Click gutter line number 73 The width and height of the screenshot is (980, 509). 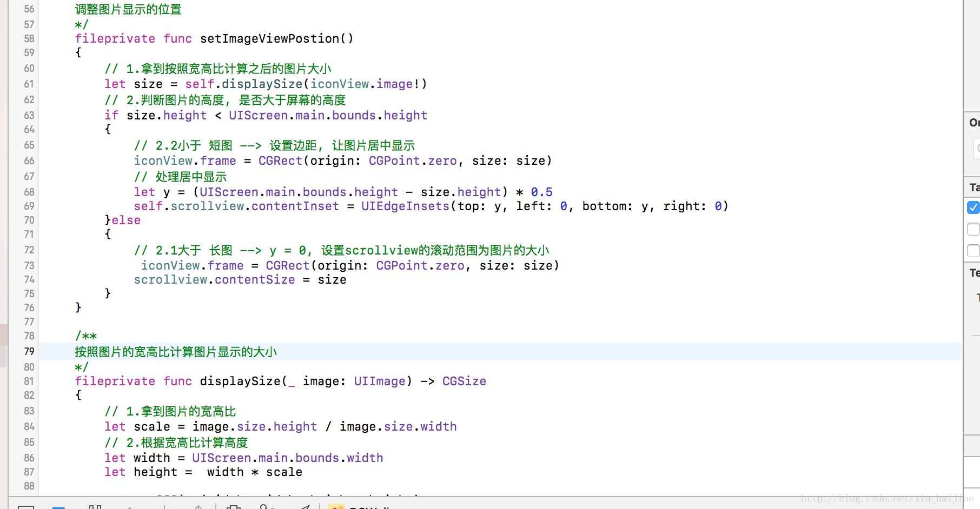click(29, 265)
